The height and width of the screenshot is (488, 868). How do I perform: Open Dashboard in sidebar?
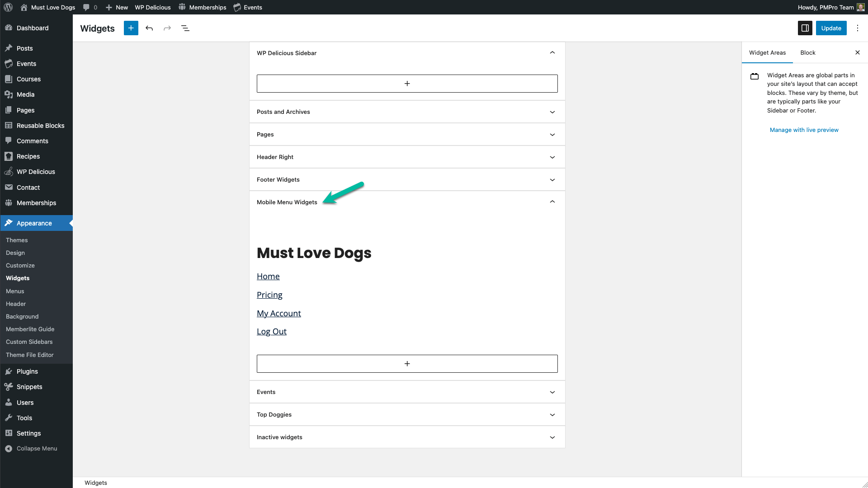coord(36,28)
